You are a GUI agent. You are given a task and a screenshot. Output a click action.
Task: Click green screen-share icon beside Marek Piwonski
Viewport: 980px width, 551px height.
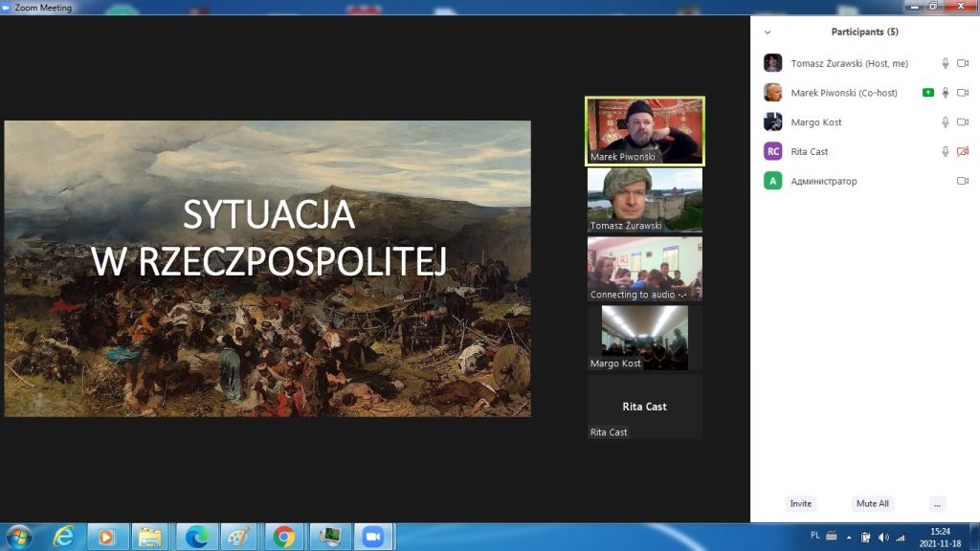927,93
